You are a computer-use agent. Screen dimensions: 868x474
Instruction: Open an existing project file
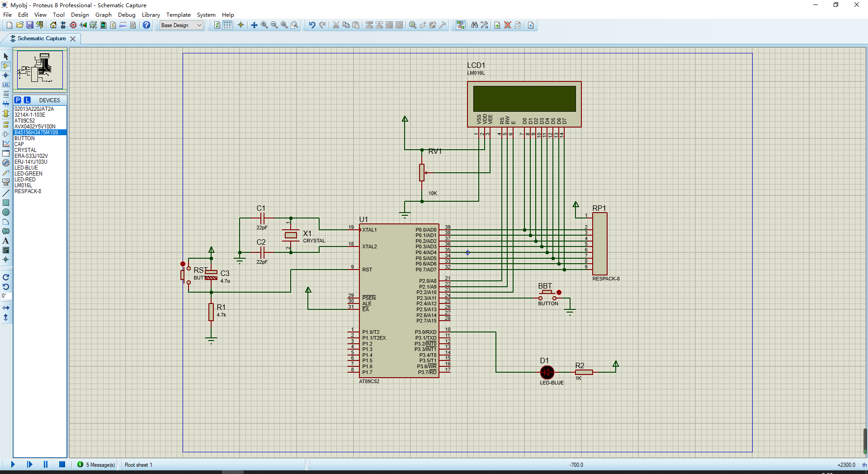[20, 25]
